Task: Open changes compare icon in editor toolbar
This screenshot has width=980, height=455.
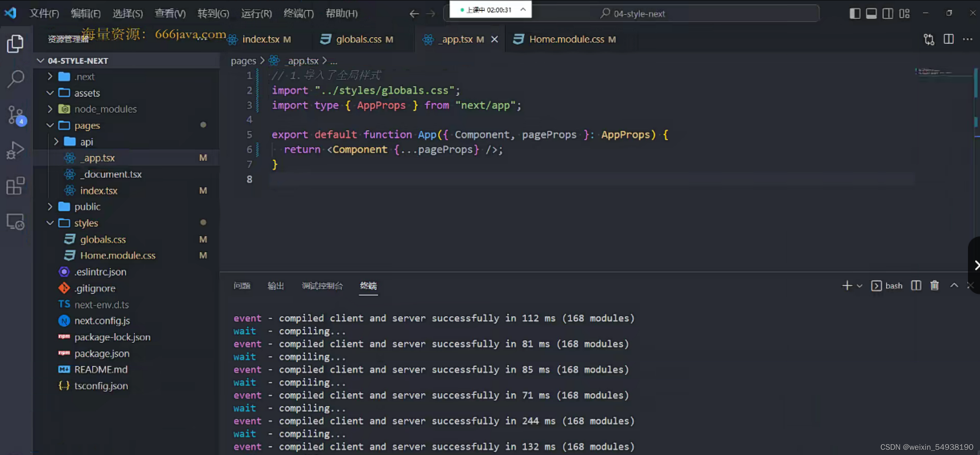Action: pyautogui.click(x=929, y=39)
